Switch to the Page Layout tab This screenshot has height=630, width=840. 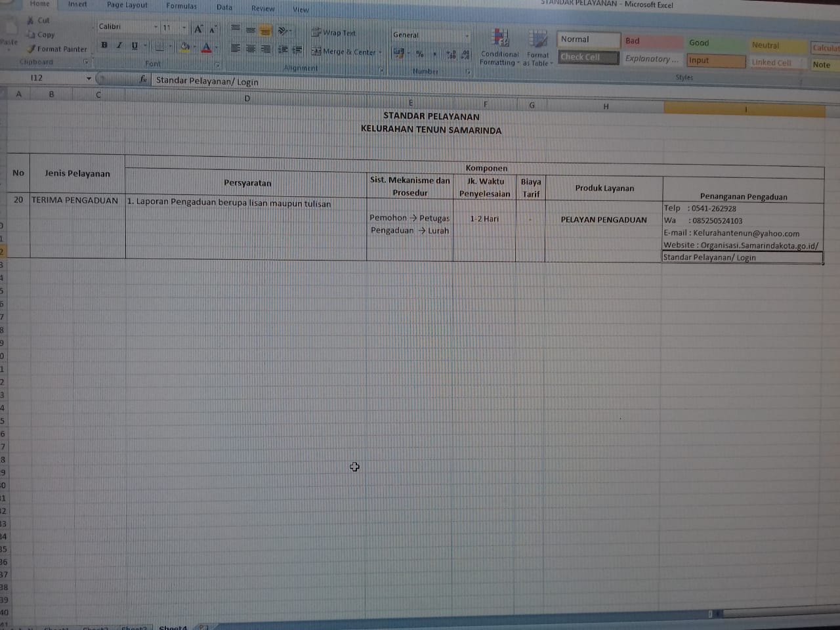click(127, 5)
